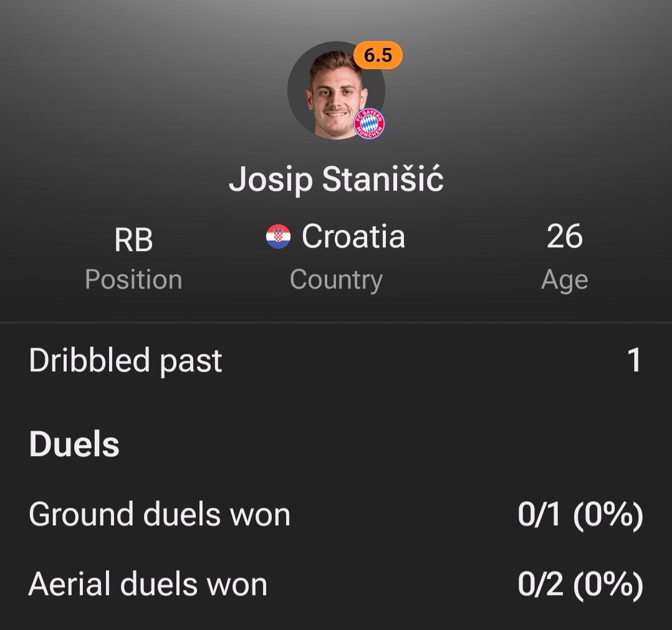672x630 pixels.
Task: Select the Dribbled past stat row
Action: click(x=336, y=361)
